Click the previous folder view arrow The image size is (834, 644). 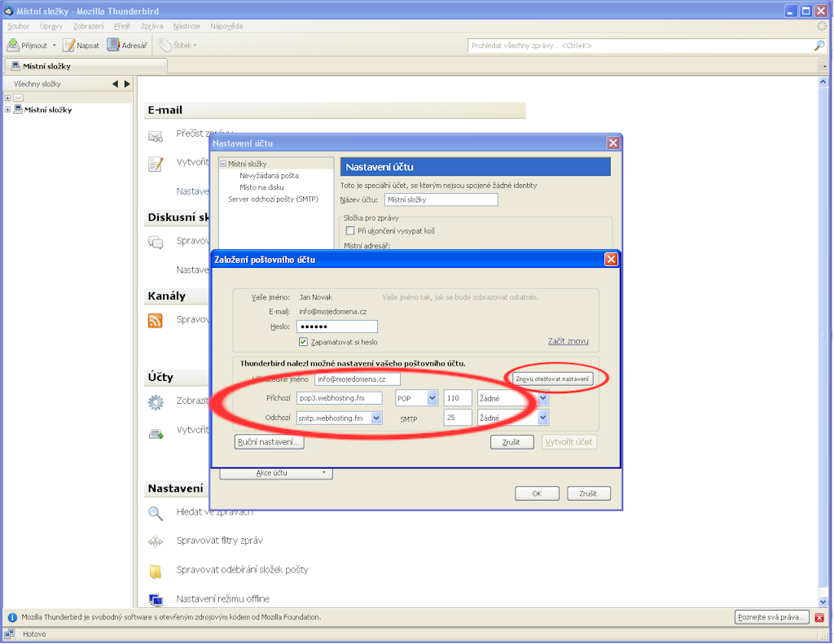(115, 84)
